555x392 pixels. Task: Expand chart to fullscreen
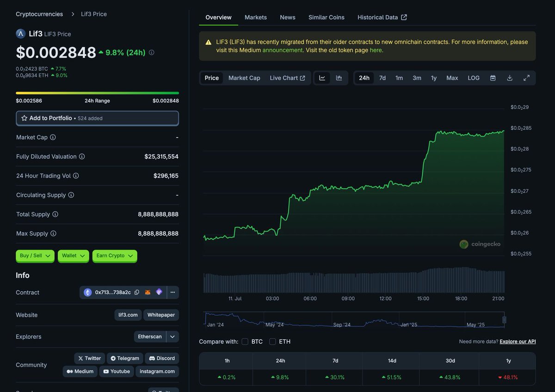(526, 78)
